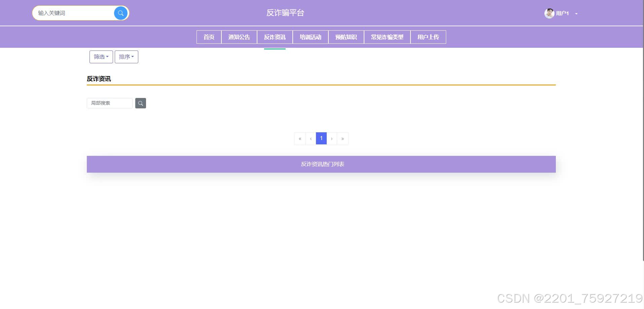The width and height of the screenshot is (644, 309).
Task: Click the user avatar picture
Action: [x=549, y=13]
